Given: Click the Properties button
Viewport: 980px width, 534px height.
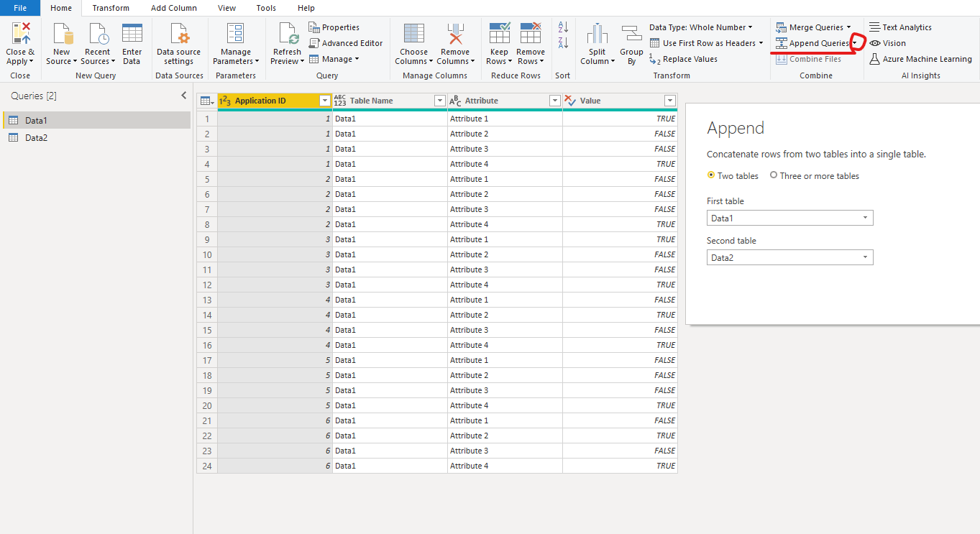Looking at the screenshot, I should pyautogui.click(x=334, y=27).
